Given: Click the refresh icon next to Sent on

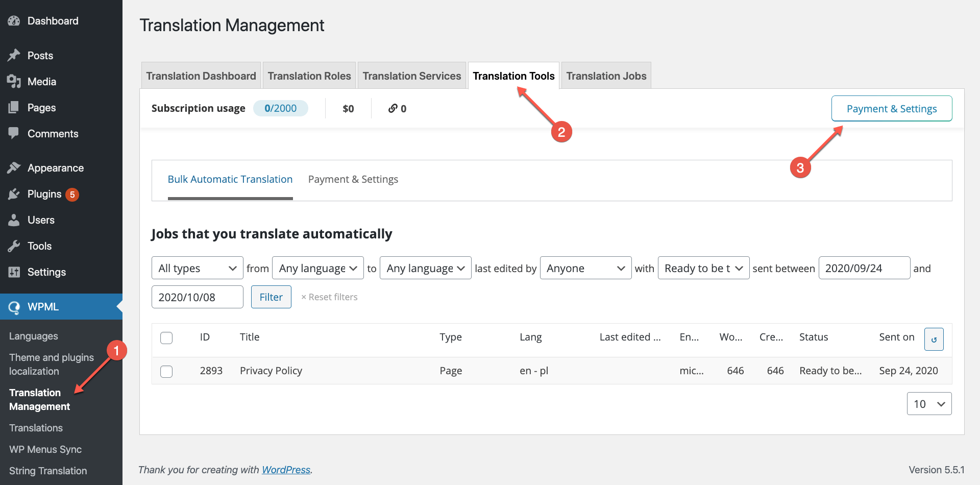Looking at the screenshot, I should [x=934, y=339].
